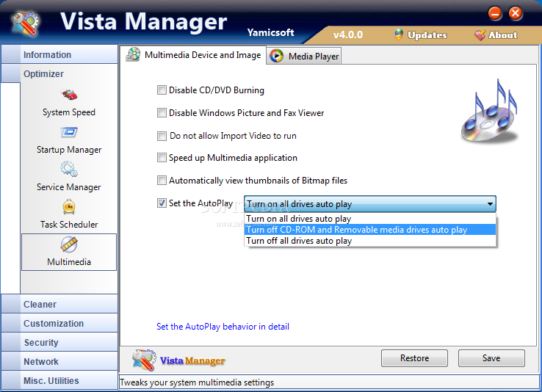The width and height of the screenshot is (542, 392).
Task: Open the Task Scheduler clock icon
Action: coord(69,206)
